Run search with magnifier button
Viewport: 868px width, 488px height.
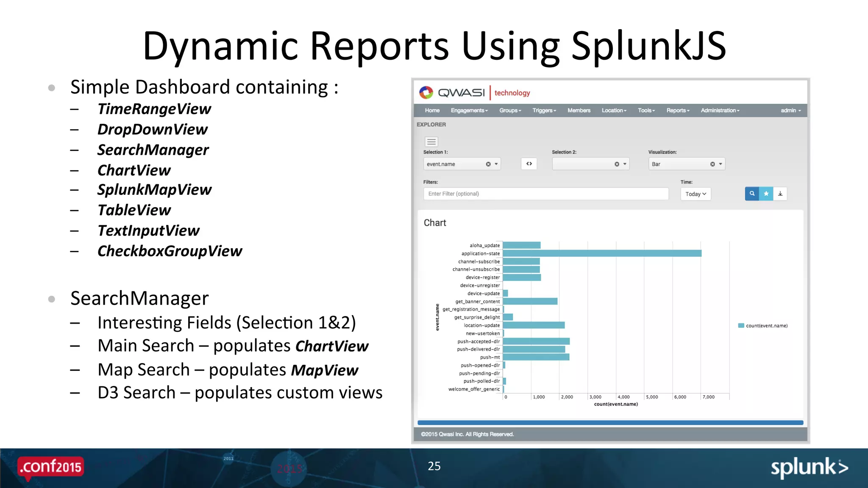tap(752, 194)
